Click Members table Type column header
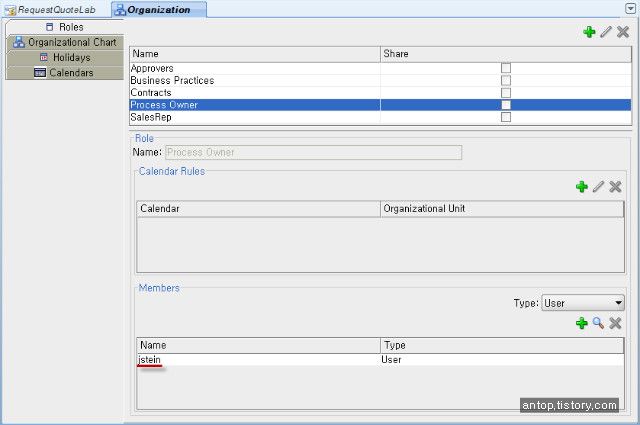 pos(502,345)
